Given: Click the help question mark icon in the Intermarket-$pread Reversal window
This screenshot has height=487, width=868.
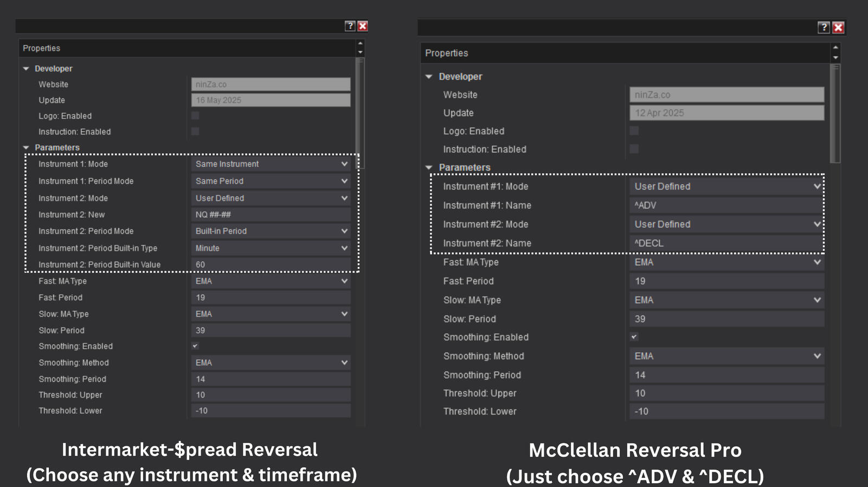Looking at the screenshot, I should pyautogui.click(x=350, y=26).
